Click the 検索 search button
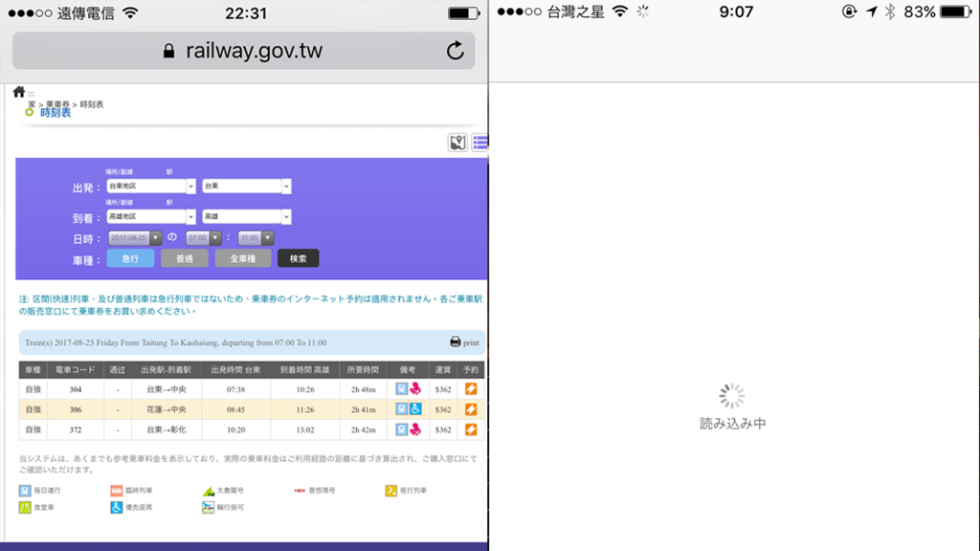 point(299,258)
